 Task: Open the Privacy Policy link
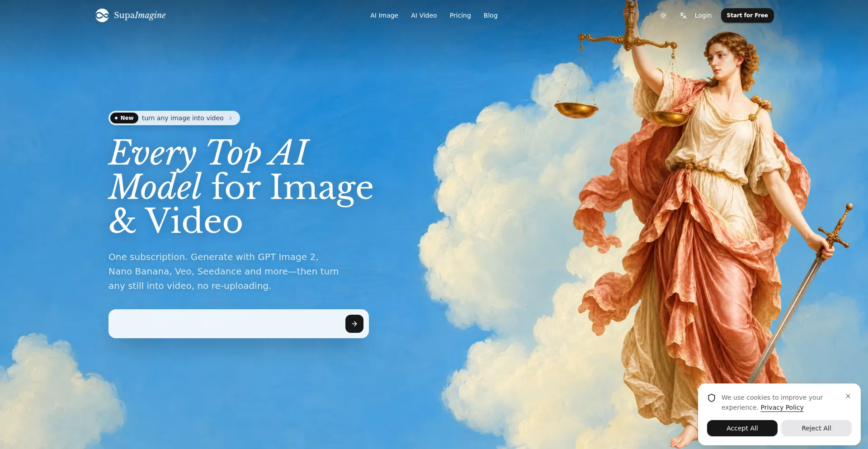782,407
